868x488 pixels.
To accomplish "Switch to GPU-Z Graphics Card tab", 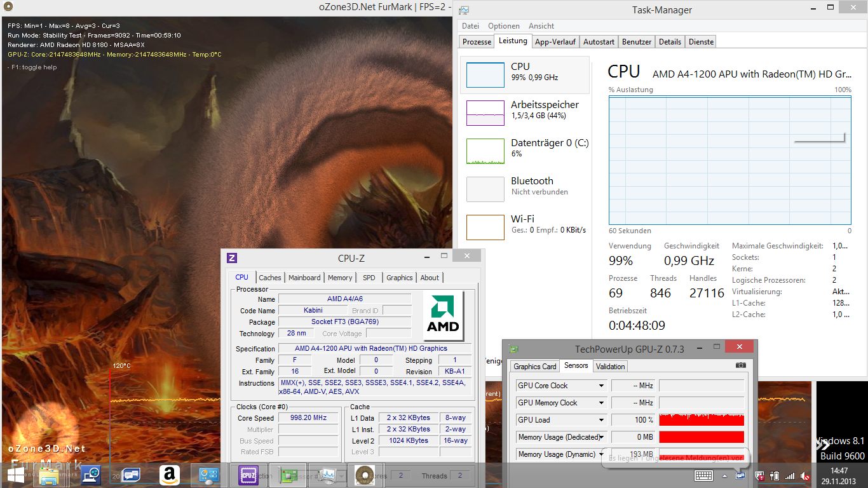I will tap(534, 367).
